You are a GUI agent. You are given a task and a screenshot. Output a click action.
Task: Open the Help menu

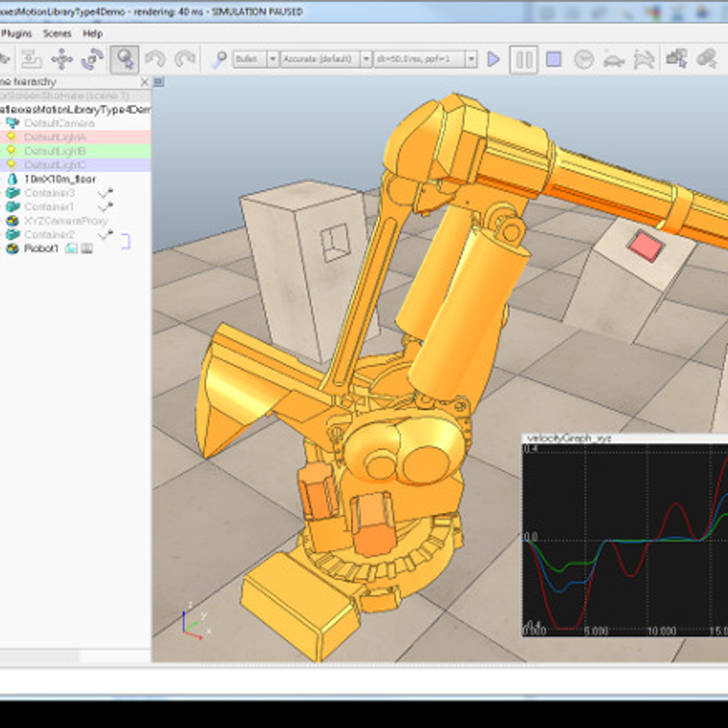[x=92, y=33]
